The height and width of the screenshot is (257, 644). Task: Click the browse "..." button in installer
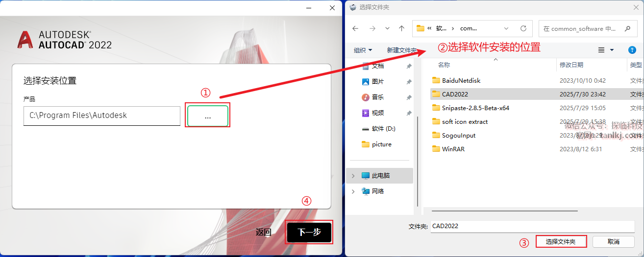coord(207,116)
